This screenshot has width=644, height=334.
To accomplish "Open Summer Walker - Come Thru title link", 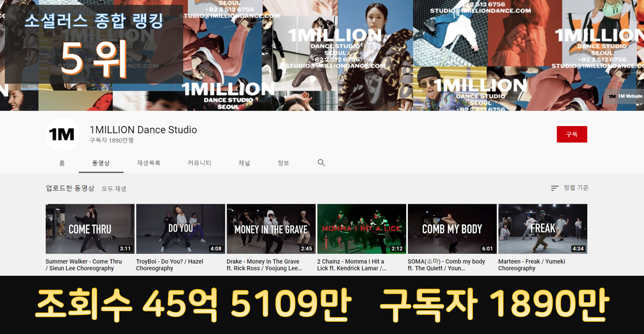I will pyautogui.click(x=84, y=265).
